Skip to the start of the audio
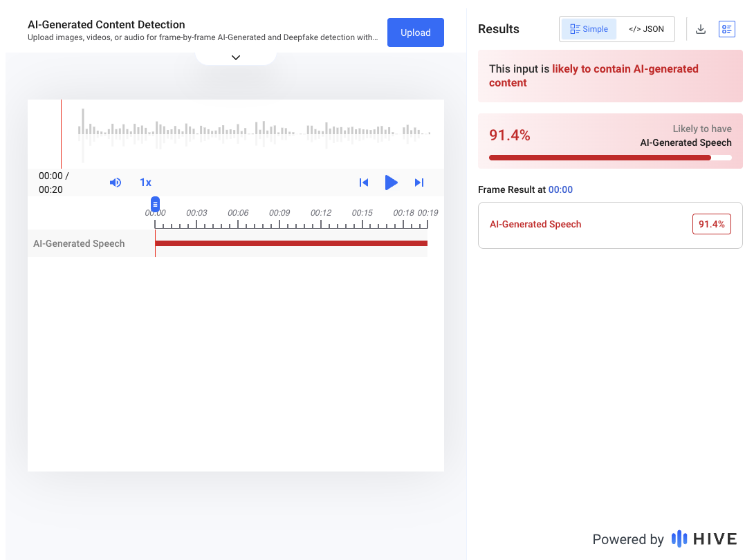This screenshot has width=754, height=560. (364, 183)
